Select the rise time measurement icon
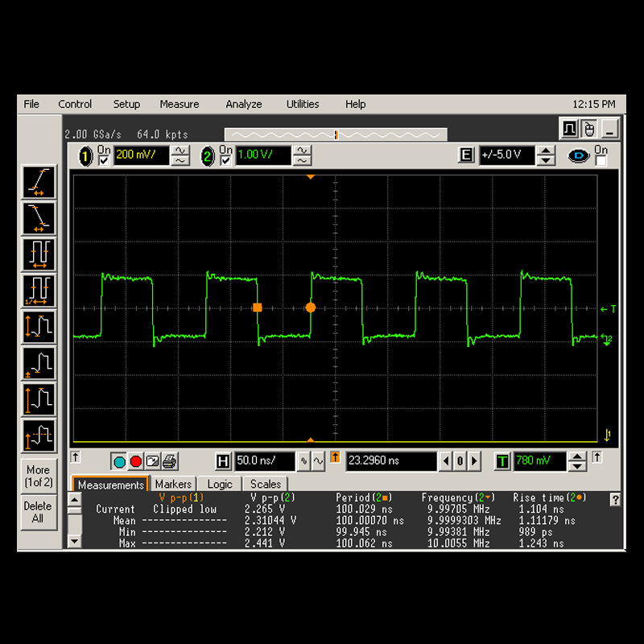The height and width of the screenshot is (644, 644). pyautogui.click(x=39, y=183)
